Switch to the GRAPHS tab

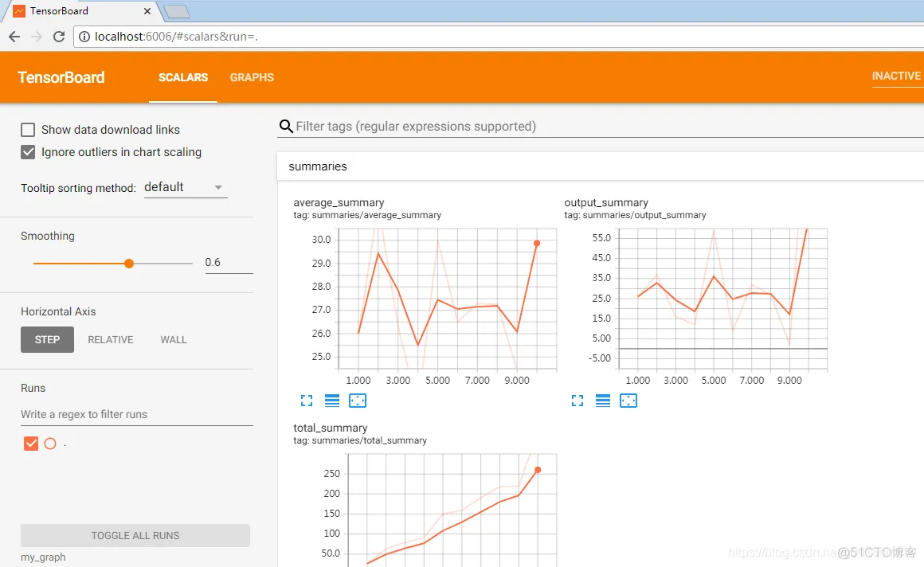(x=252, y=77)
